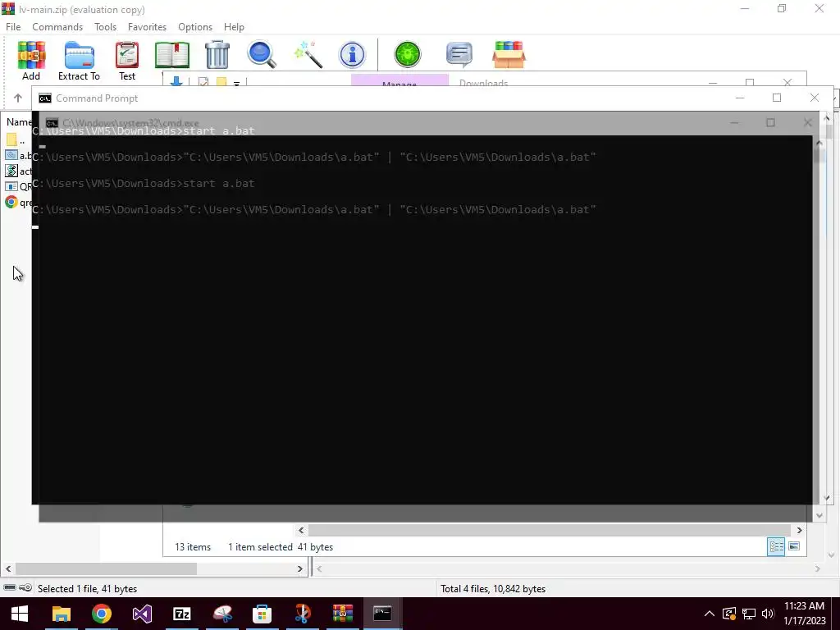The image size is (840, 630).
Task: Click the '13 items' status text
Action: [x=193, y=547]
